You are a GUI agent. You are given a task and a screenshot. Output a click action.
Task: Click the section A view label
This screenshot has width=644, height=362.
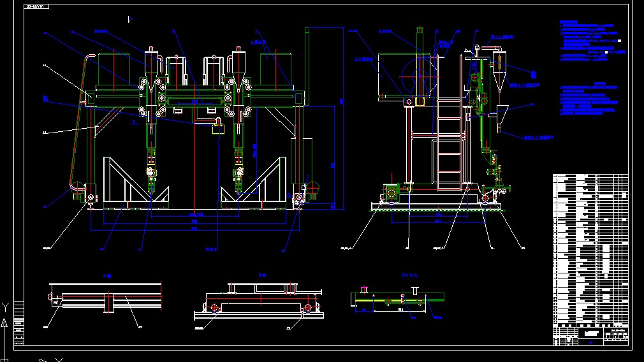pos(107,275)
